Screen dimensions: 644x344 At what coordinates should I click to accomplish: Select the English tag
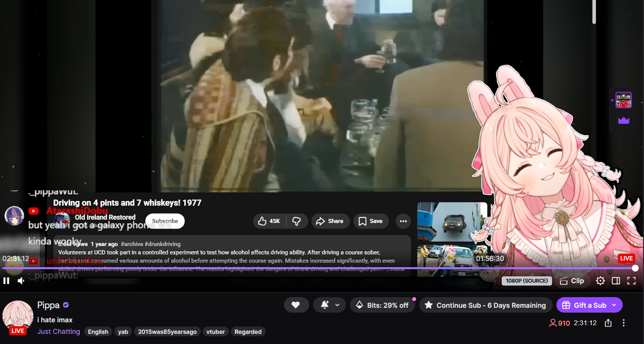pyautogui.click(x=98, y=331)
